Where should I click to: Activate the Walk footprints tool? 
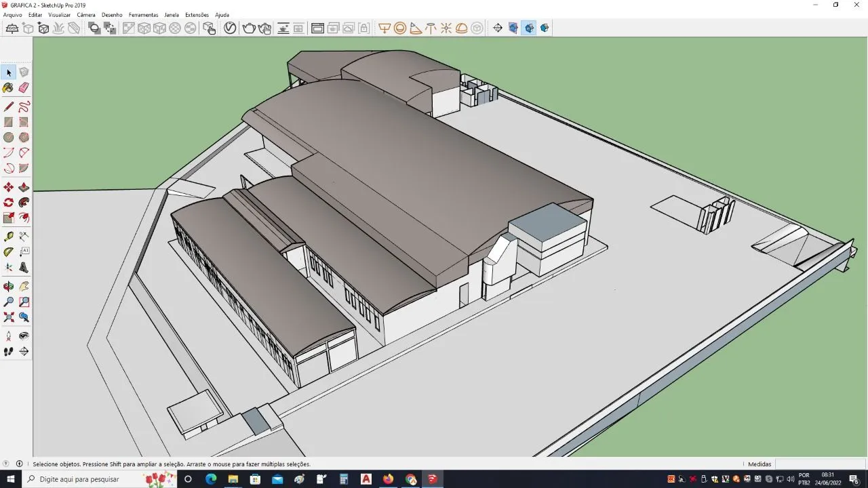[9, 352]
